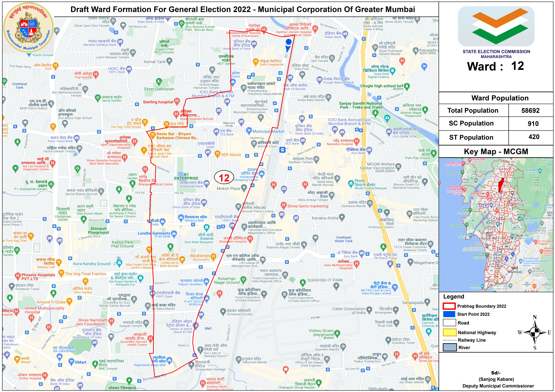Click the Moksh Plaza location pin

coord(244,187)
